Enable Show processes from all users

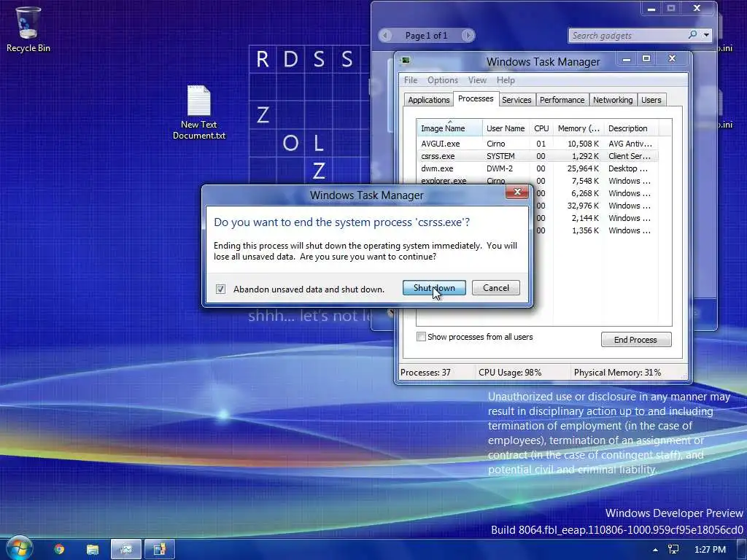pyautogui.click(x=421, y=337)
